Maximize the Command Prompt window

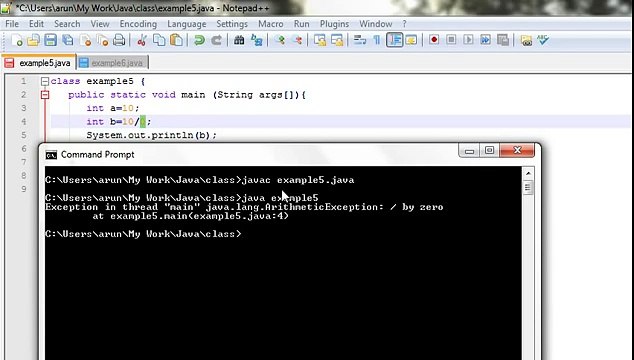489,150
